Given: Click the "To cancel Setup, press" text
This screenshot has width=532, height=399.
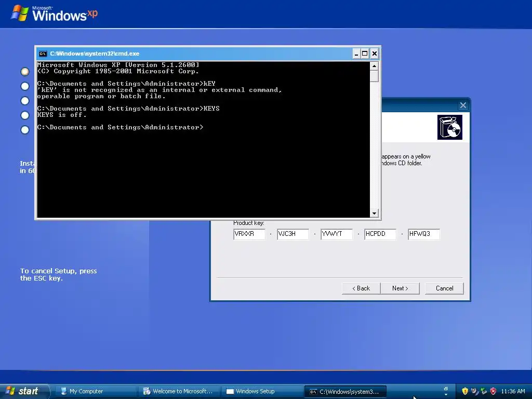Looking at the screenshot, I should [x=58, y=271].
